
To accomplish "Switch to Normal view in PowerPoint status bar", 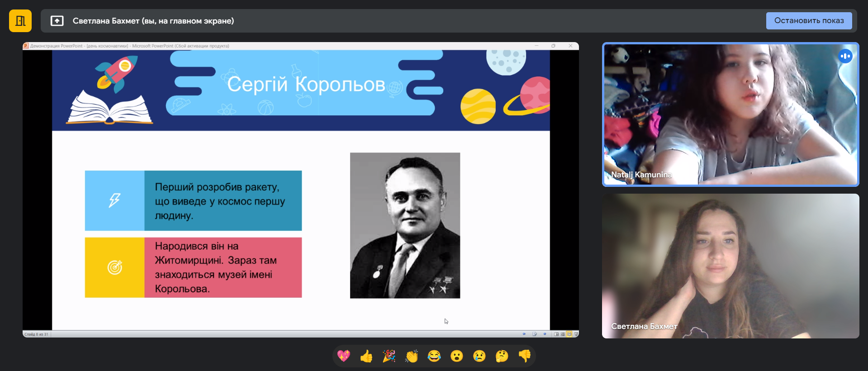I will coord(556,334).
